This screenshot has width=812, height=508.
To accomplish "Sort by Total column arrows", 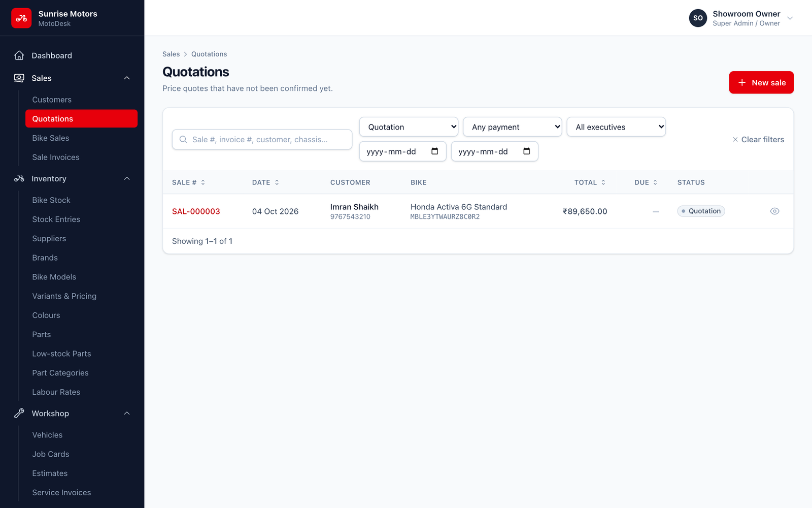I will point(603,182).
